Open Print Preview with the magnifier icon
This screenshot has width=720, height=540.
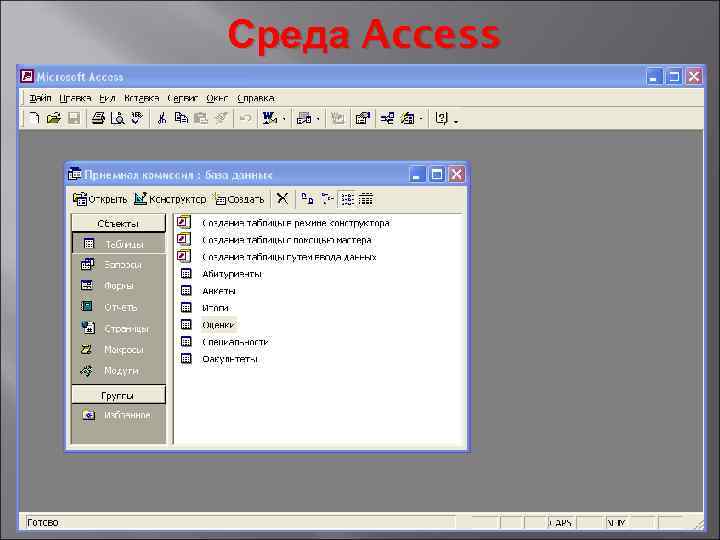[118, 118]
